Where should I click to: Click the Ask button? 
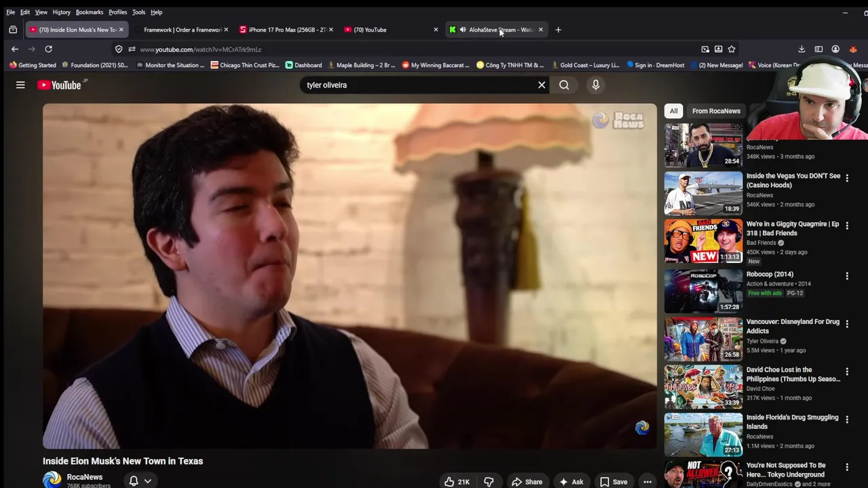(x=571, y=482)
